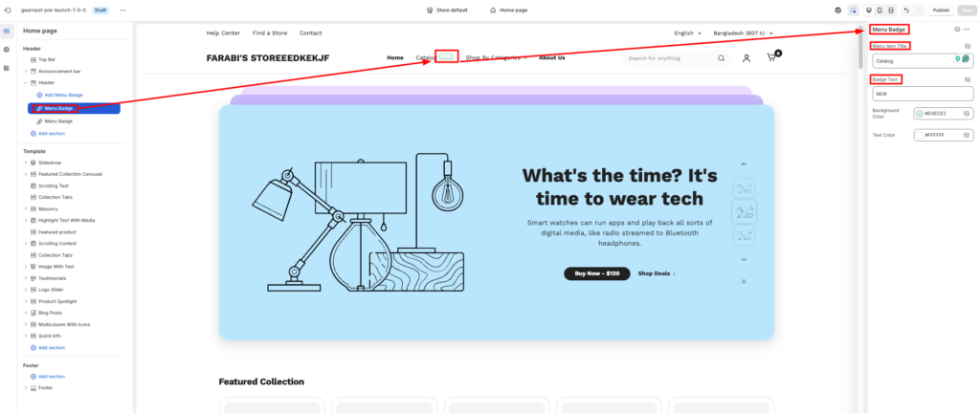Open the Bangladesh currency dropdown
This screenshot has height=413, width=980.
(743, 33)
